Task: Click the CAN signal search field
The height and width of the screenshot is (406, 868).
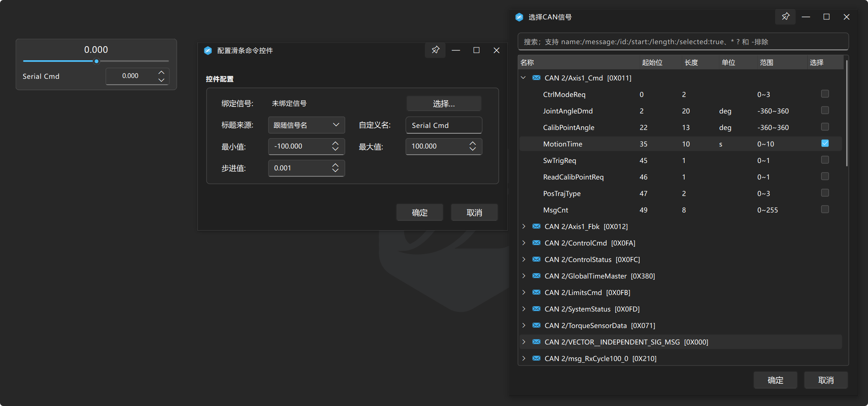Action: tap(683, 42)
